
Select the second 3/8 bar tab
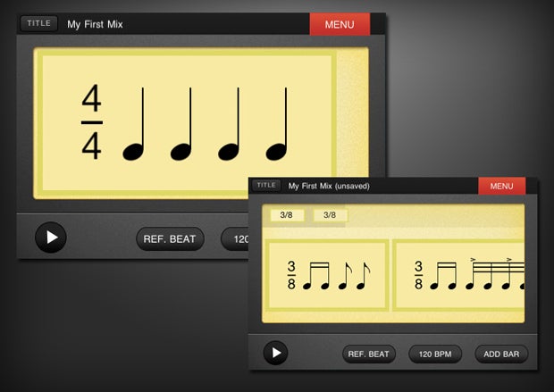coord(330,214)
